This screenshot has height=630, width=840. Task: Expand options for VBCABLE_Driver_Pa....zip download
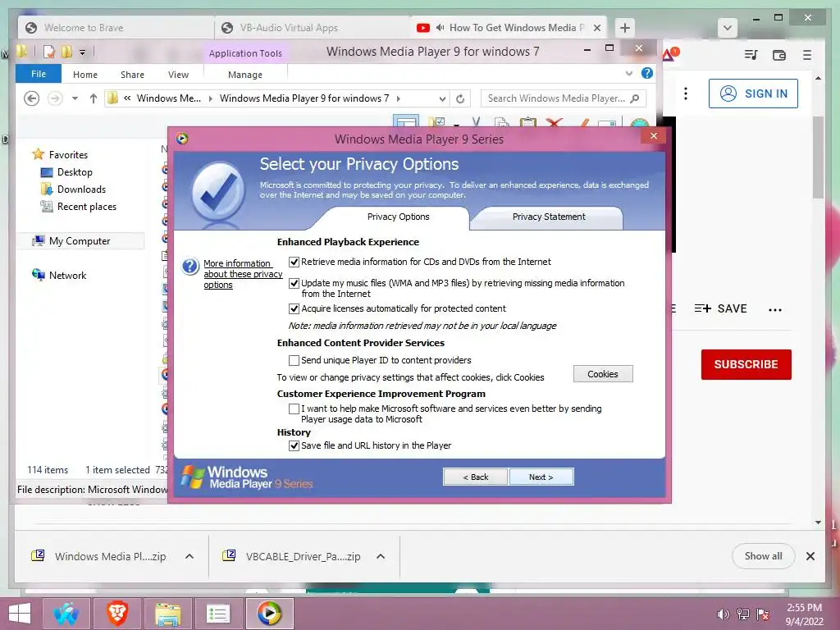[381, 557]
